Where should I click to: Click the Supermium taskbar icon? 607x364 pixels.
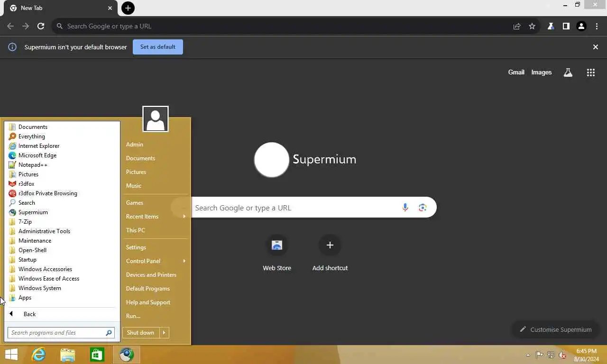click(127, 355)
